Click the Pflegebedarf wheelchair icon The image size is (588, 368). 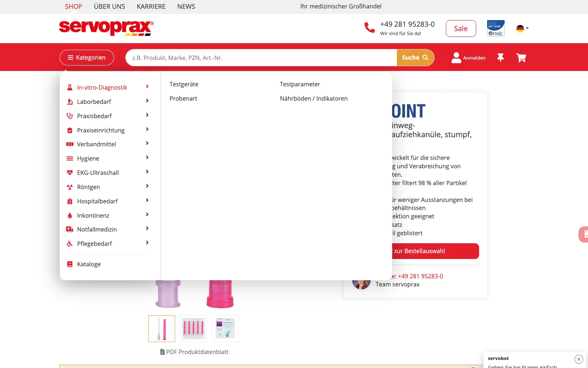coord(70,244)
